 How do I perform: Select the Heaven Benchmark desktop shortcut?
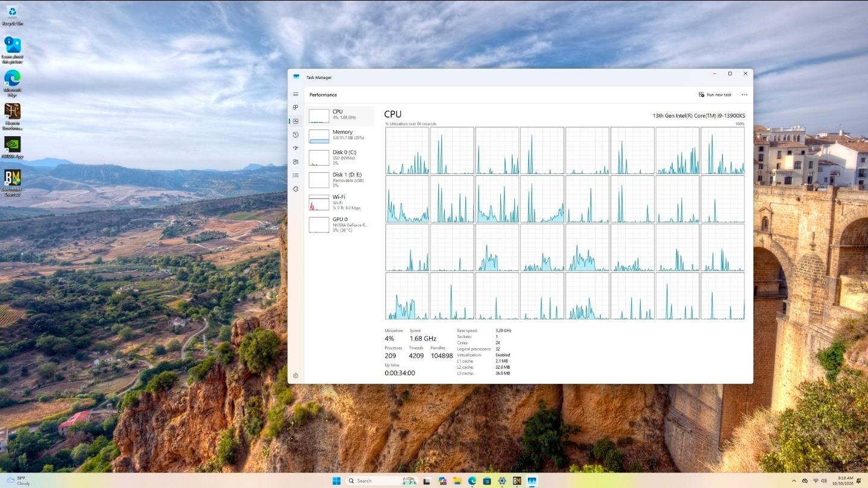pyautogui.click(x=12, y=116)
